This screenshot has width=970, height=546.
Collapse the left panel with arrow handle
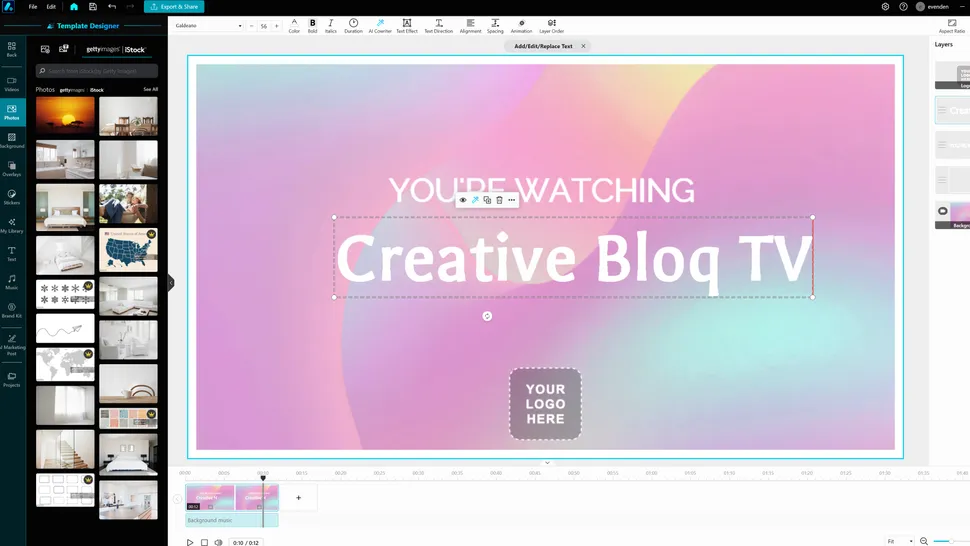(171, 283)
